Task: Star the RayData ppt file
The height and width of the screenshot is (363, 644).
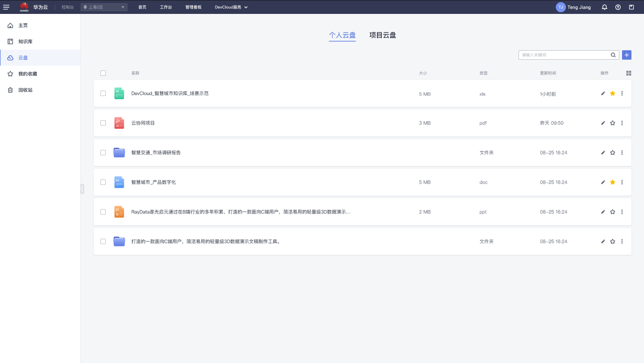Action: (x=613, y=212)
